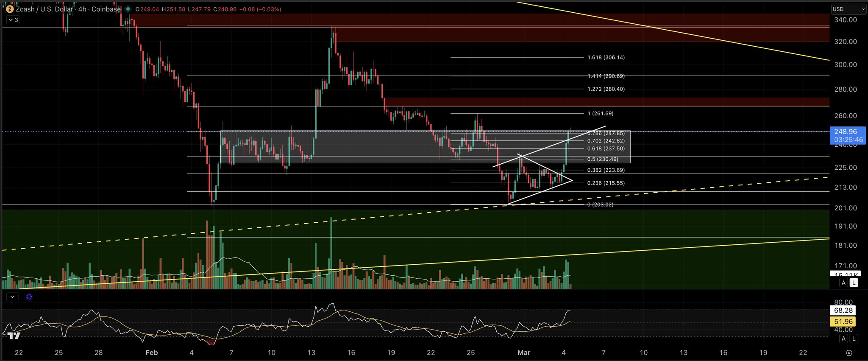Click the TradingView logo
868x361 pixels.
pyautogui.click(x=14, y=336)
